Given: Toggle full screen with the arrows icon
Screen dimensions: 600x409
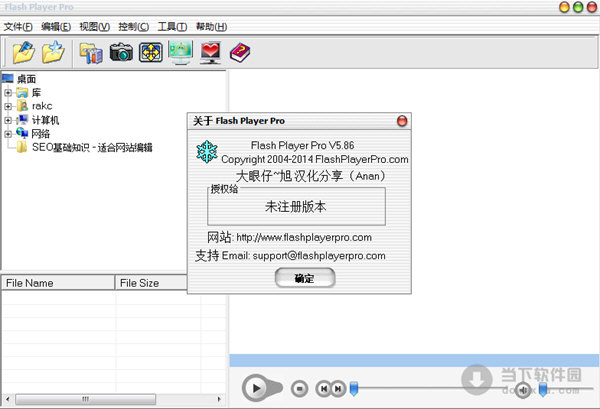Looking at the screenshot, I should click(x=151, y=52).
